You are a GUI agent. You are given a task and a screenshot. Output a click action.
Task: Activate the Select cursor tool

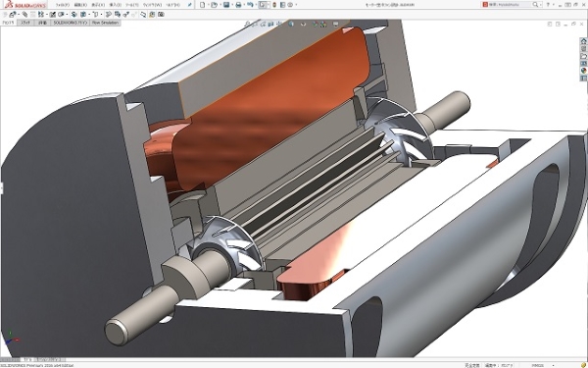[262, 5]
